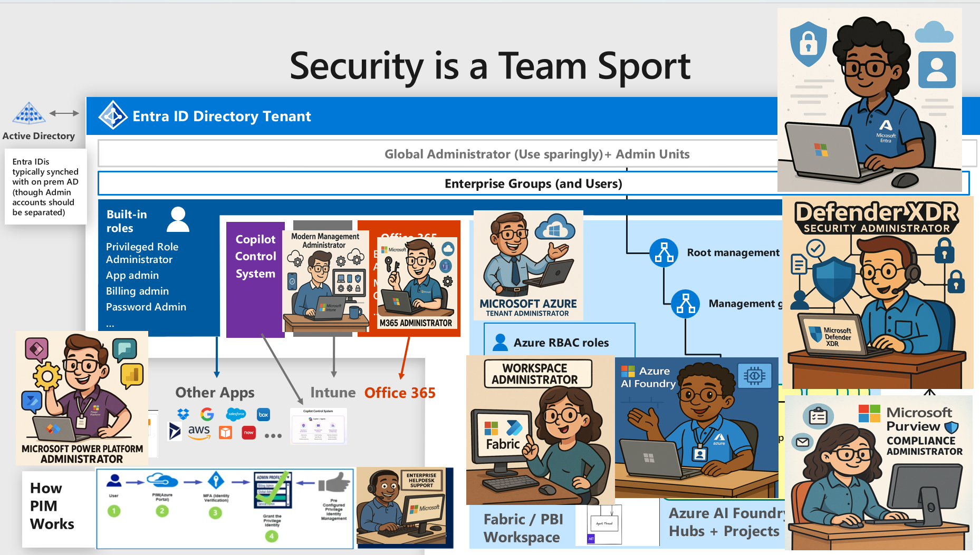
Task: Select the Management group hierarchy icon
Action: [x=685, y=304]
